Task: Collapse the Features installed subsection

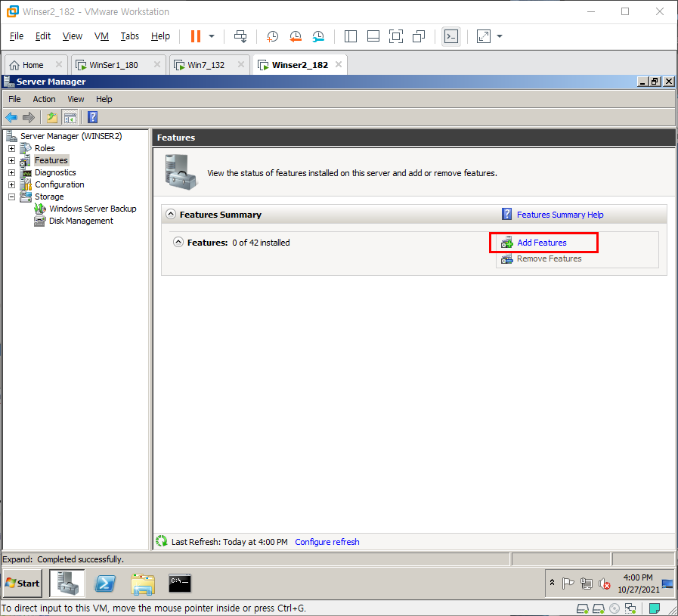Action: pos(178,242)
